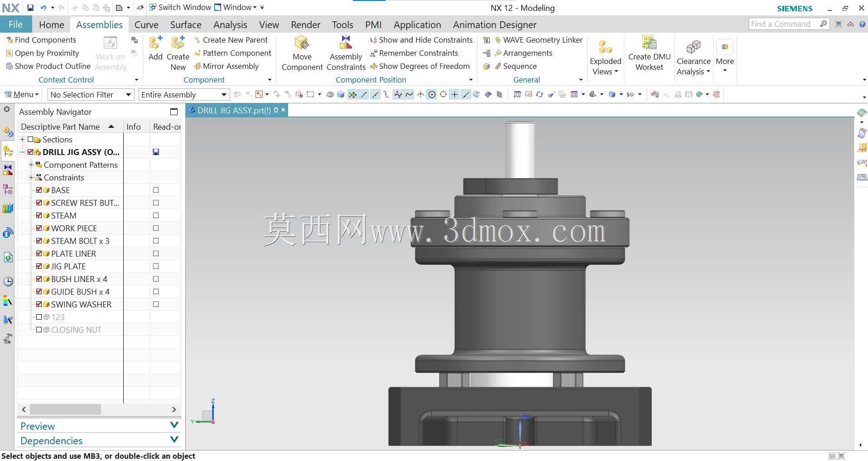Image resolution: width=868 pixels, height=461 pixels.
Task: Uncheck the BASE component checkbox
Action: click(x=39, y=190)
